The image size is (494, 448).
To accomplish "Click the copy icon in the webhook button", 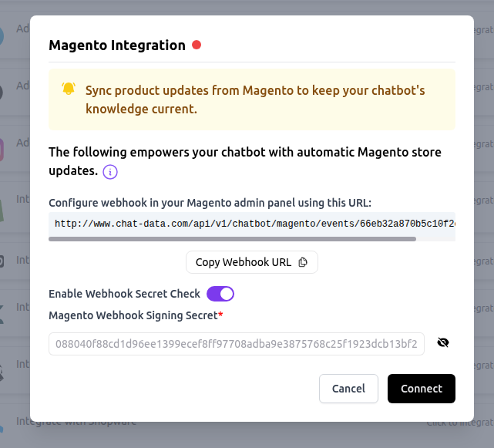I will (303, 262).
